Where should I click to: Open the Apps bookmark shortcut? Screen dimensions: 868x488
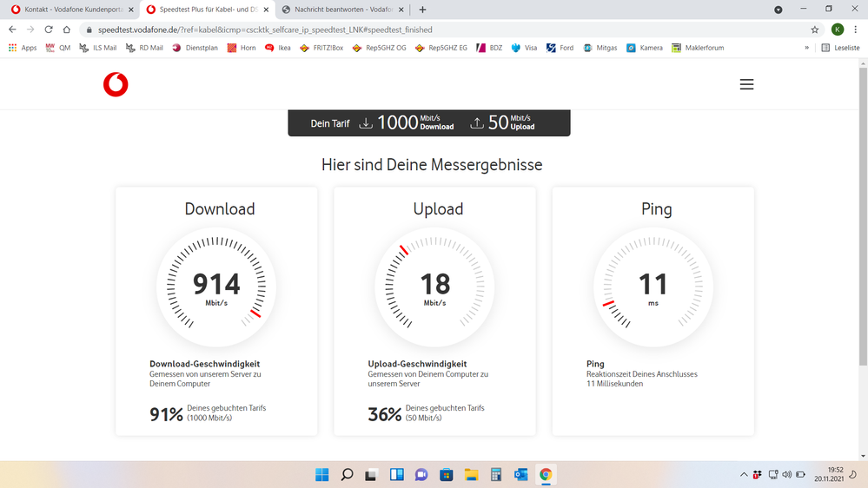pyautogui.click(x=23, y=48)
